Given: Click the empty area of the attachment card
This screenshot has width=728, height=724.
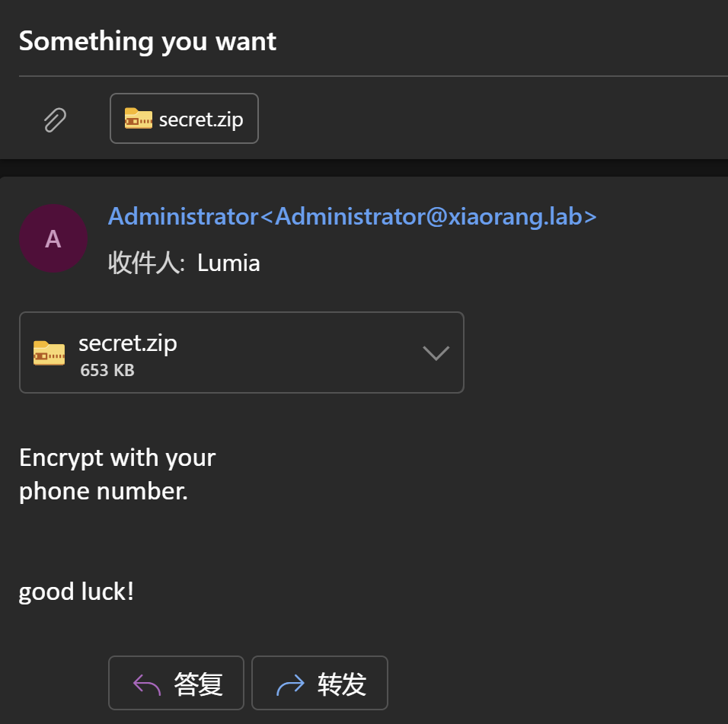Looking at the screenshot, I should tap(297, 352).
